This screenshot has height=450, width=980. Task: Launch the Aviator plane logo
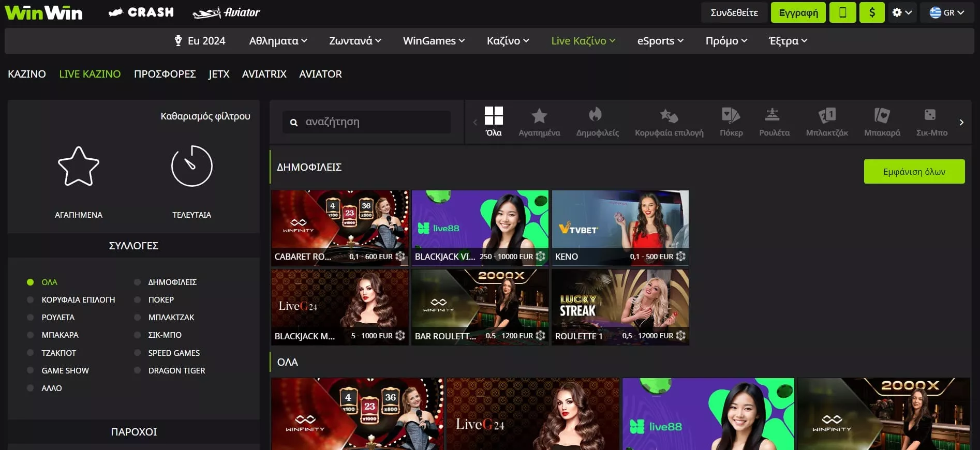pos(226,12)
